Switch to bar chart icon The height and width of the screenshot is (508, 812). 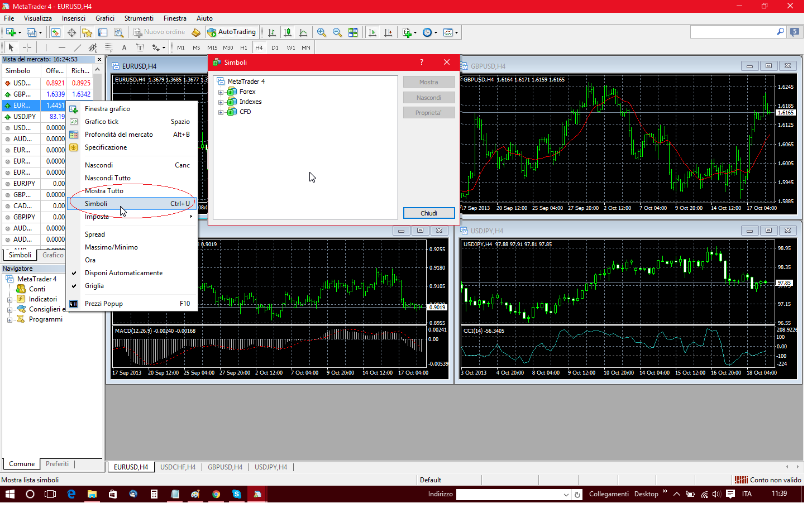click(x=272, y=32)
